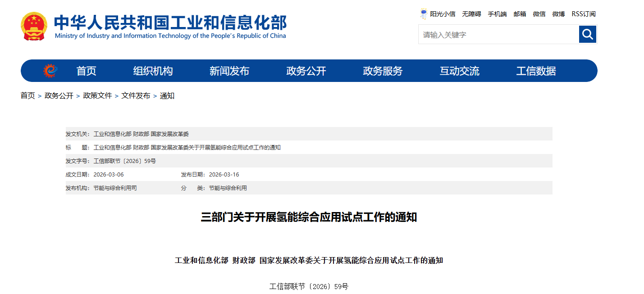Click the 邮箱 link
This screenshot has width=644, height=294.
coord(520,14)
